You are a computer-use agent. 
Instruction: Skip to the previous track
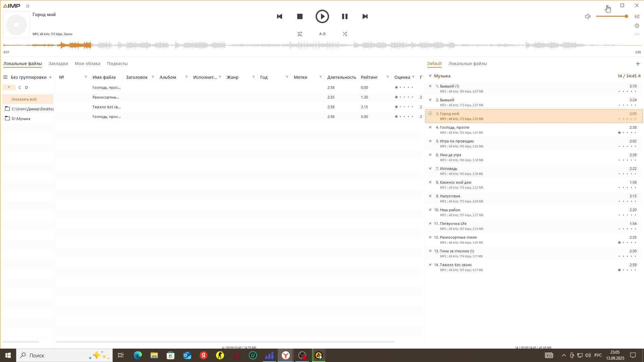[x=279, y=16]
